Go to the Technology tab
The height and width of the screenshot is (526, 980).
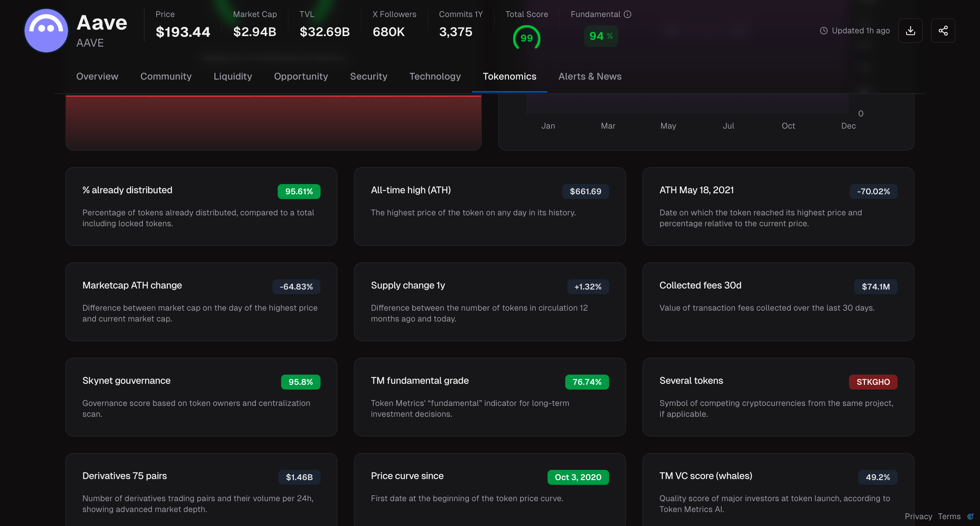coord(435,77)
